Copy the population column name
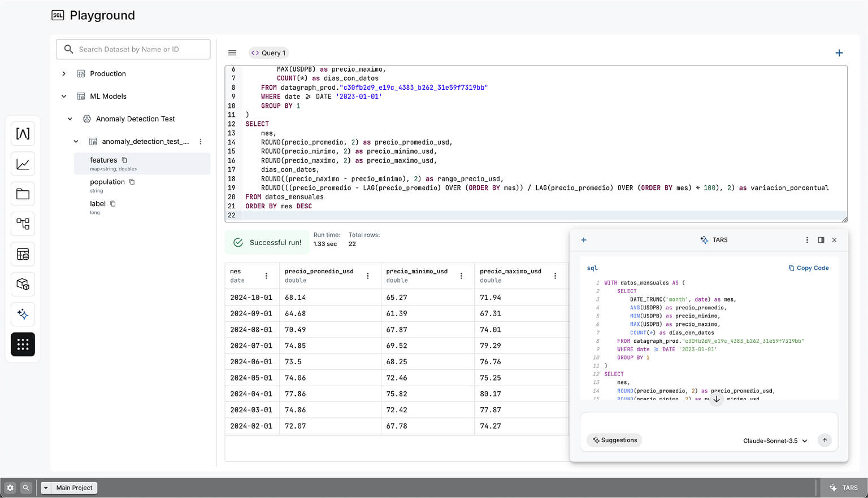The image size is (868, 498). click(132, 182)
